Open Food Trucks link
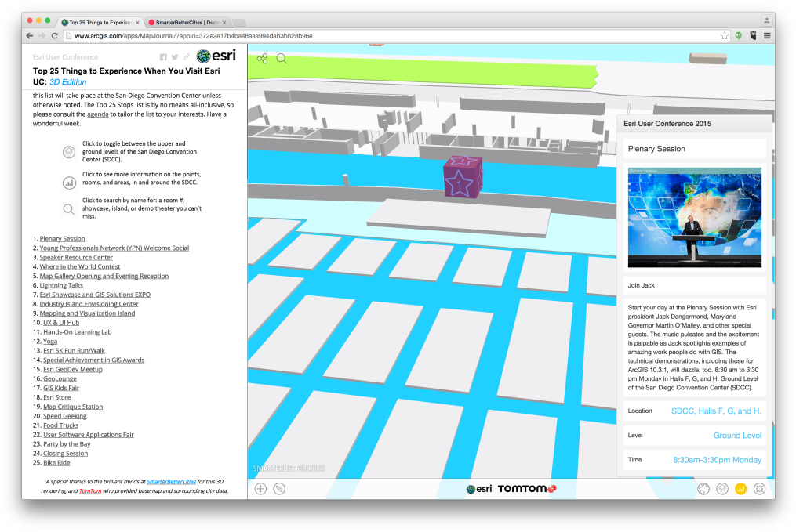The width and height of the screenshot is (796, 532). pyautogui.click(x=61, y=425)
